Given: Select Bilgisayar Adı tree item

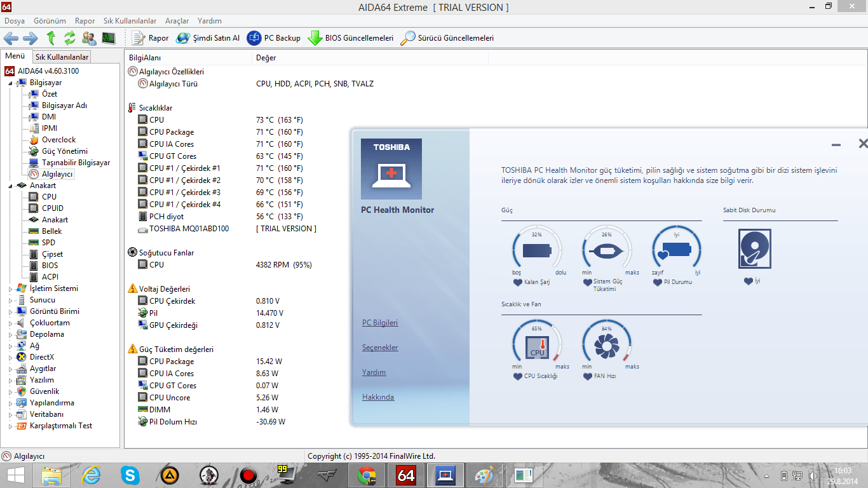Looking at the screenshot, I should (64, 105).
